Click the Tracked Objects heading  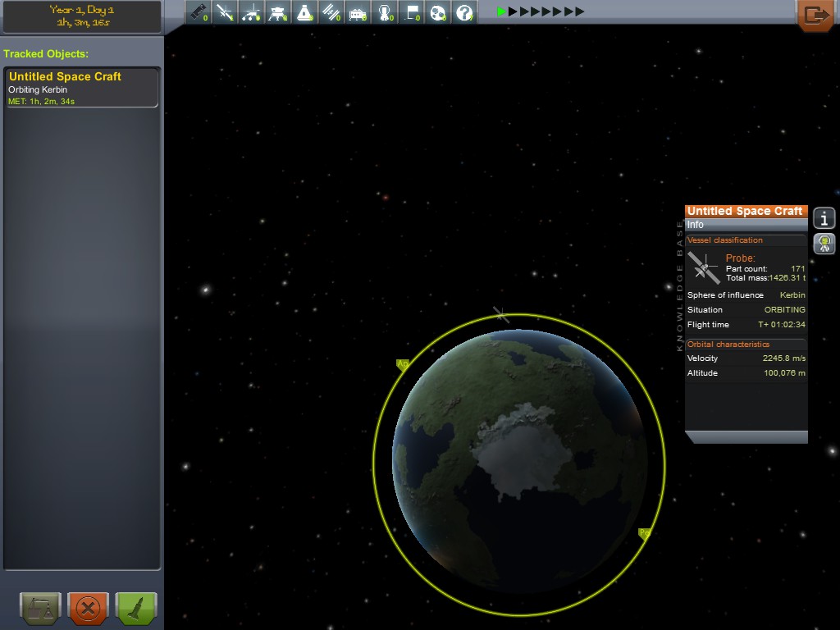coord(46,54)
